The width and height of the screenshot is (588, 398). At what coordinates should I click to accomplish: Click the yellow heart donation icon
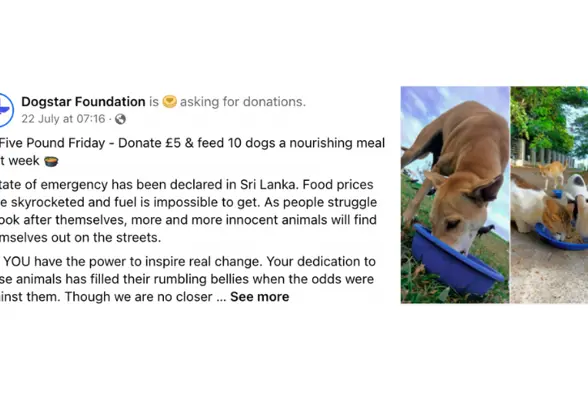[x=170, y=102]
